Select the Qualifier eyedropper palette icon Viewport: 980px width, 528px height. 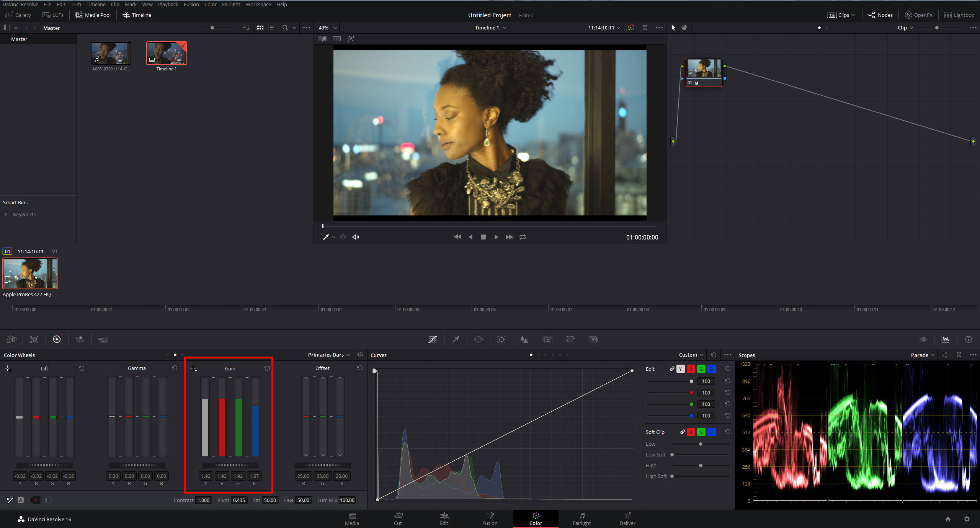pos(456,339)
